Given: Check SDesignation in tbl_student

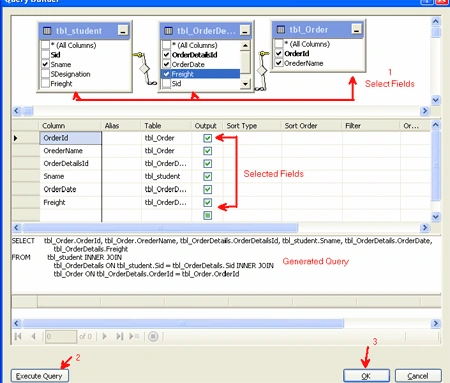Looking at the screenshot, I should tap(45, 74).
